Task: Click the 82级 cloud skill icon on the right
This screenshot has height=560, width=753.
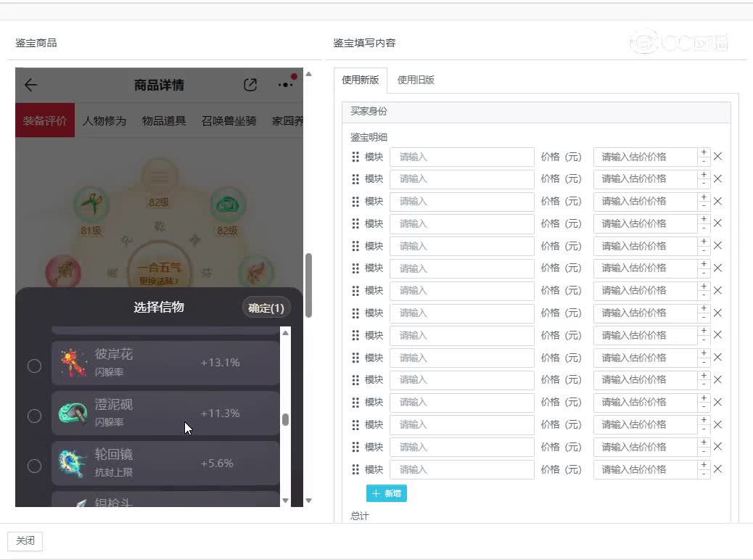Action: [228, 205]
